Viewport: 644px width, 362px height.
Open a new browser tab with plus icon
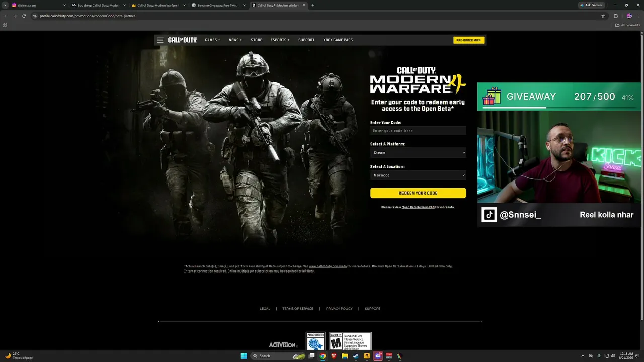[x=313, y=5]
